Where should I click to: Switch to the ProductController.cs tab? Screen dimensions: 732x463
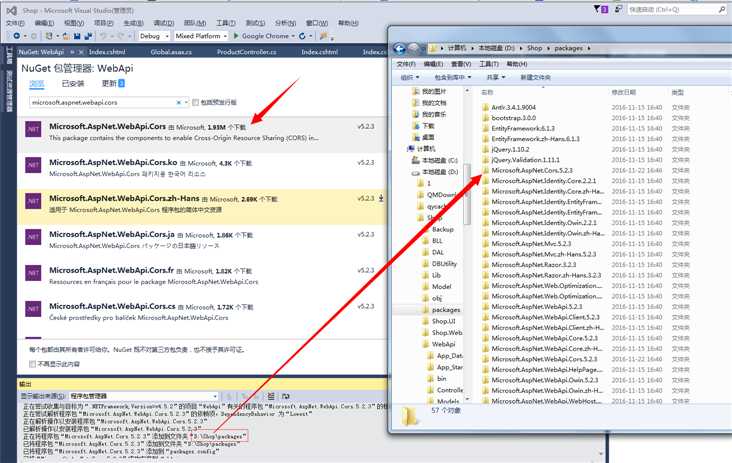[x=246, y=52]
